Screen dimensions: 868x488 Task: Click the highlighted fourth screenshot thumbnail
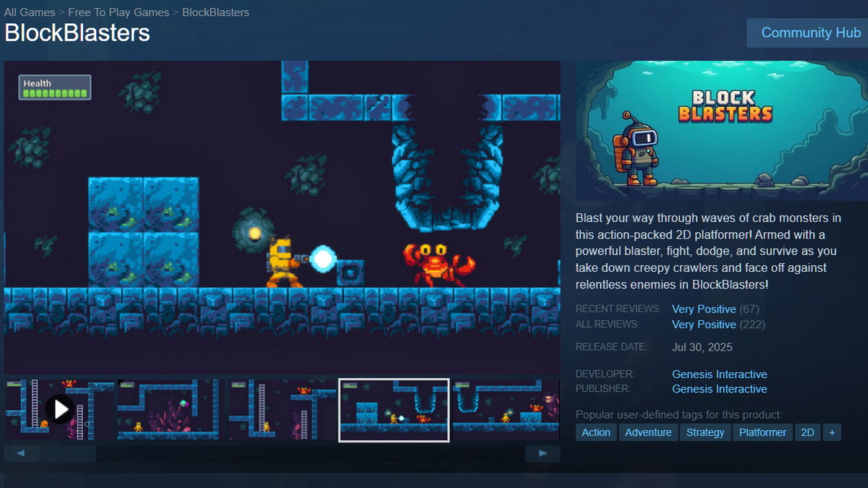pos(394,409)
